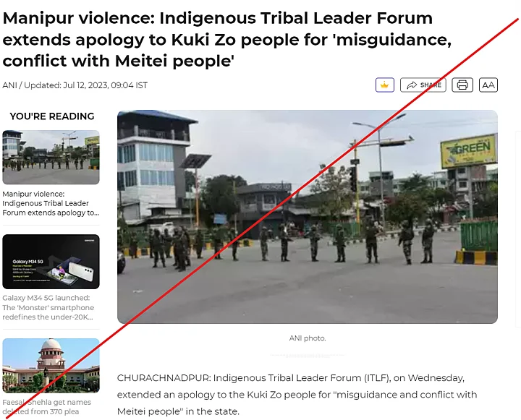The width and height of the screenshot is (521, 420).
Task: Click the 'ANI photo.' caption
Action: [x=308, y=338]
